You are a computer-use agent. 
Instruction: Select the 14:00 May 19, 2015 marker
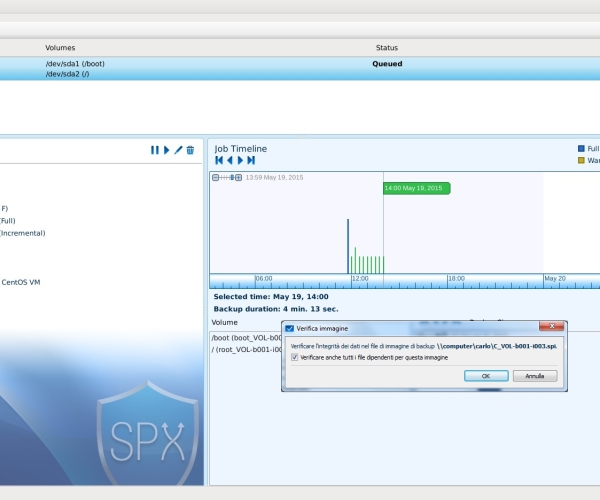(x=417, y=188)
